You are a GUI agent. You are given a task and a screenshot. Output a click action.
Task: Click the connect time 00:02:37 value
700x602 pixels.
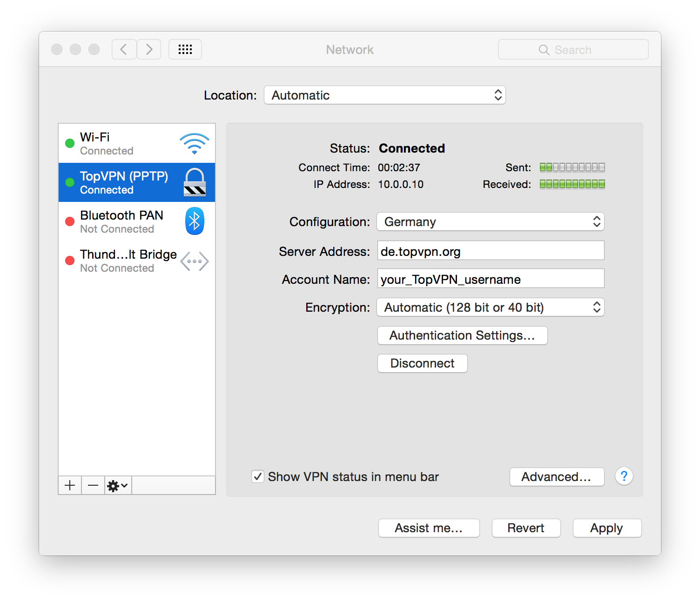point(399,167)
